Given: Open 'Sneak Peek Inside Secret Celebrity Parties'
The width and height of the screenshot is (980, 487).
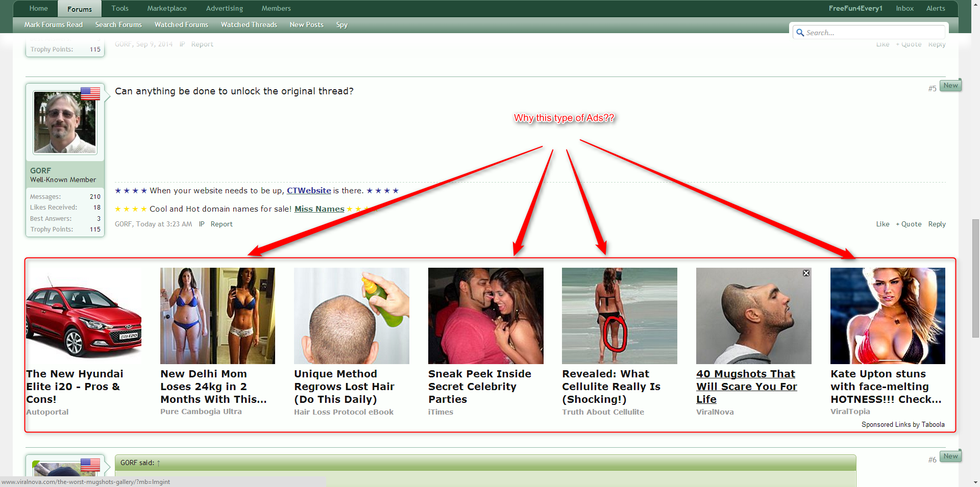Looking at the screenshot, I should 480,387.
